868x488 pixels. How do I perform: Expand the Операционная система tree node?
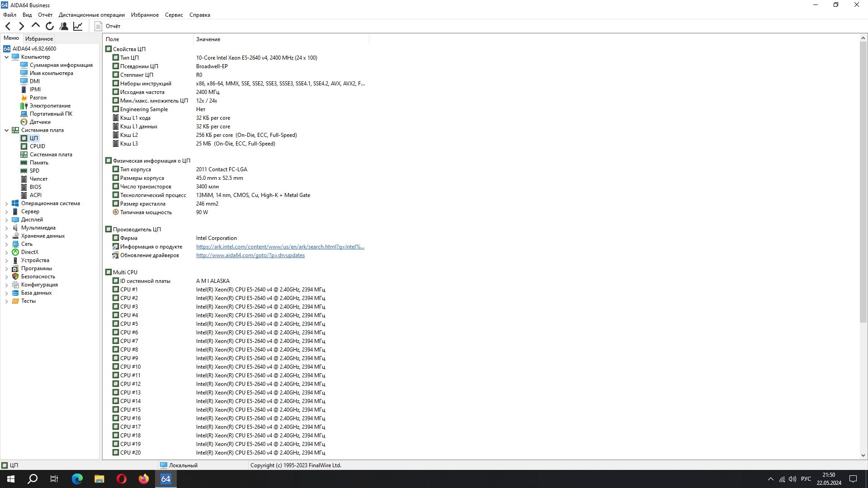click(x=6, y=204)
